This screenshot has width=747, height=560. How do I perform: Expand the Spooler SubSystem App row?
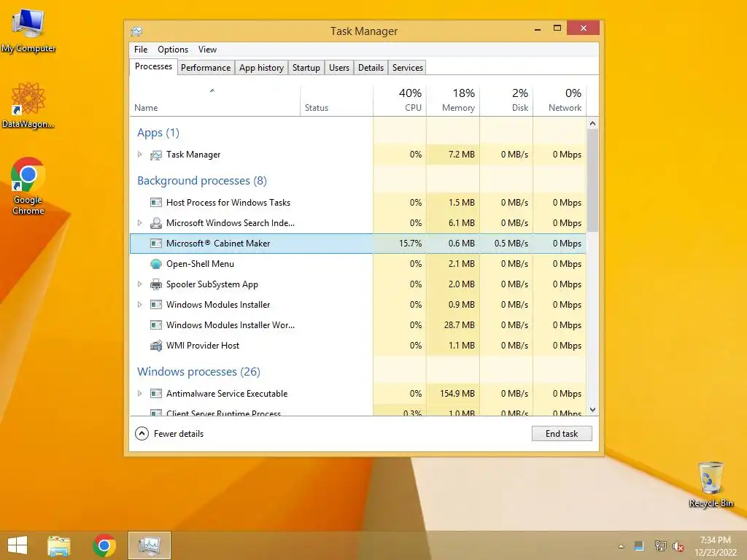point(139,284)
